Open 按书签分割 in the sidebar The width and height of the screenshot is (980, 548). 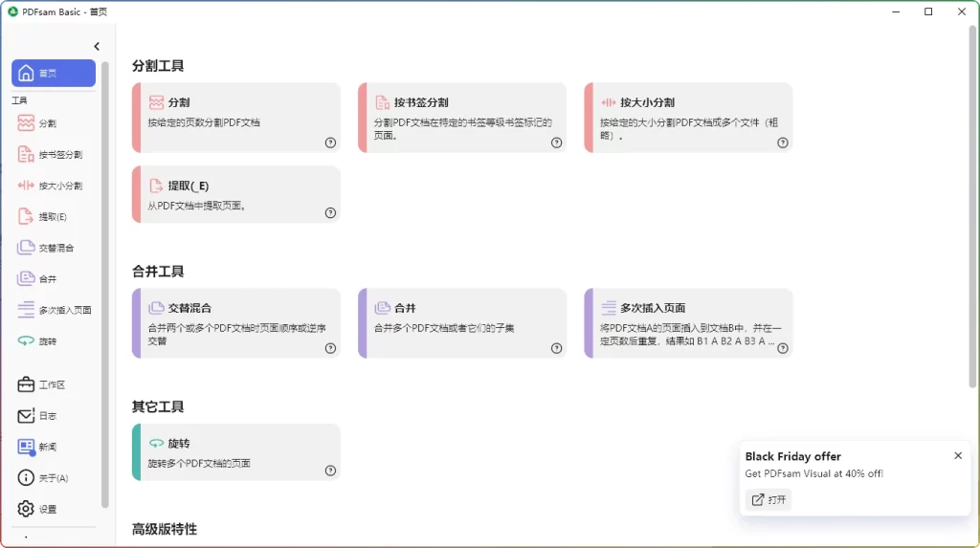54,154
